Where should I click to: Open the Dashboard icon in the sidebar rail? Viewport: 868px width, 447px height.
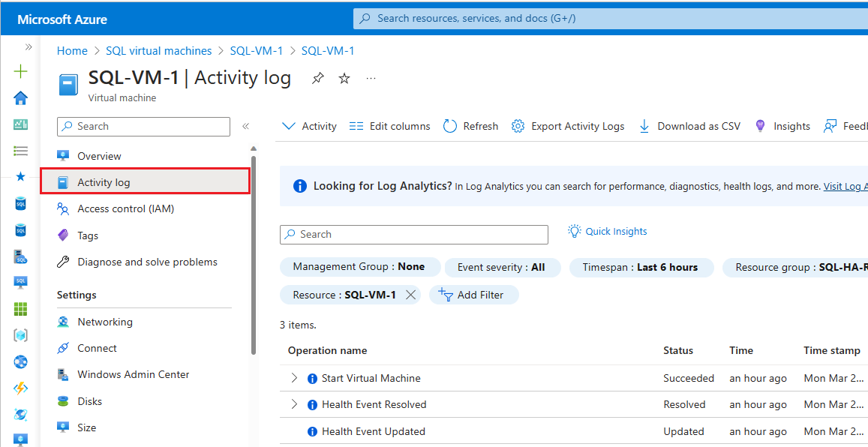coord(20,124)
